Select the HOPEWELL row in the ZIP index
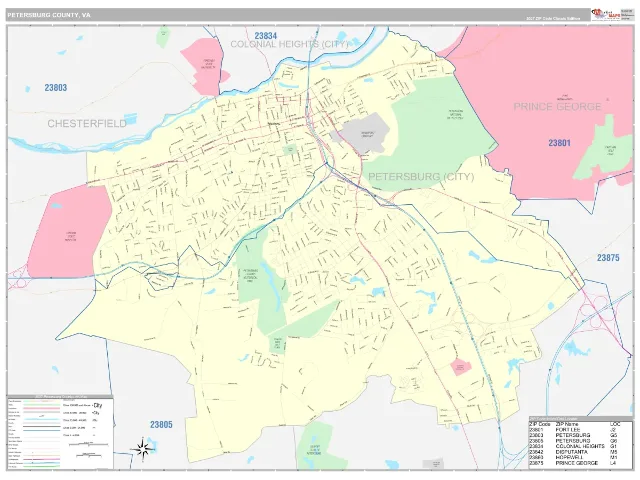 point(575,458)
